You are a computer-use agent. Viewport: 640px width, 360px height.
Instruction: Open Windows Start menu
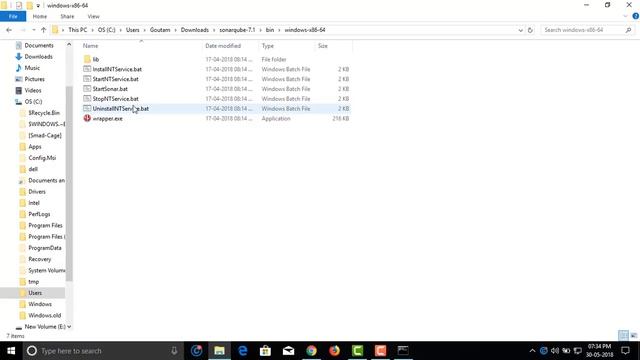point(11,351)
